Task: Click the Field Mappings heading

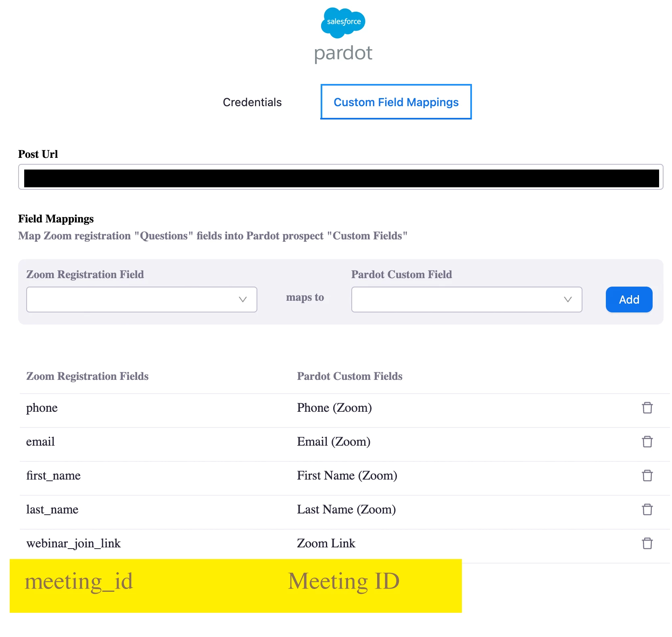Action: (x=56, y=219)
